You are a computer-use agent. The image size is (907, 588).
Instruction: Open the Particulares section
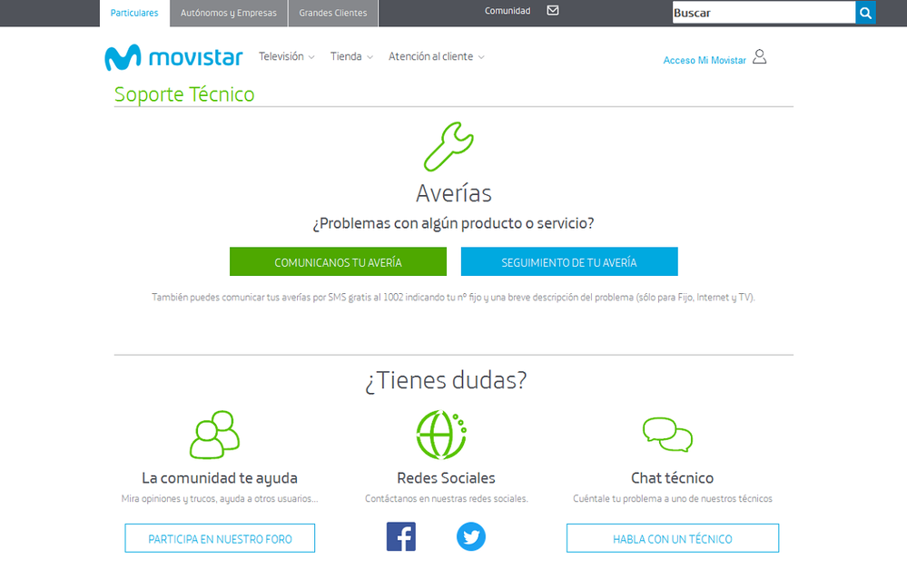(133, 13)
